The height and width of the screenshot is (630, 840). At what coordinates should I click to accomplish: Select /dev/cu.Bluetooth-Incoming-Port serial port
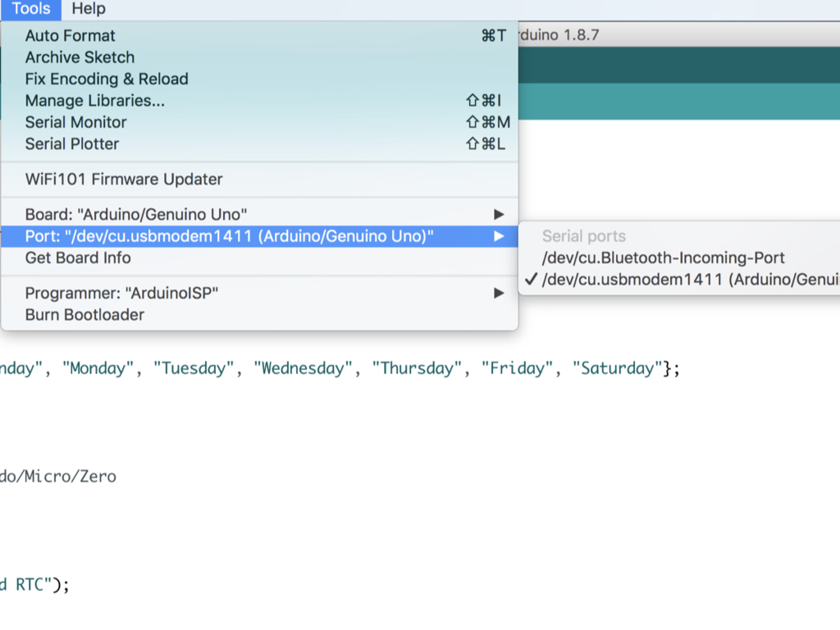[x=679, y=258]
